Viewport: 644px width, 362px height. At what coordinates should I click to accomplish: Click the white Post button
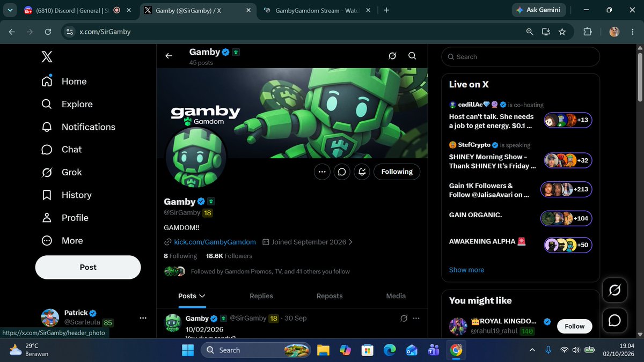coord(88,267)
